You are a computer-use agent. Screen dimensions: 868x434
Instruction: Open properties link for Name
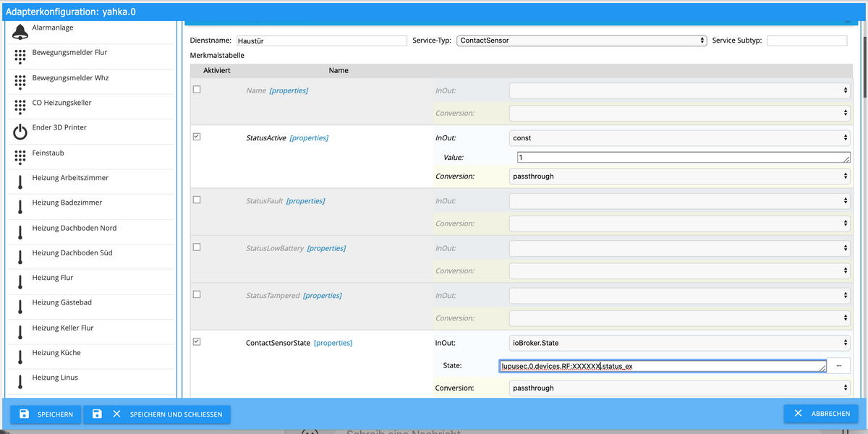click(x=289, y=90)
